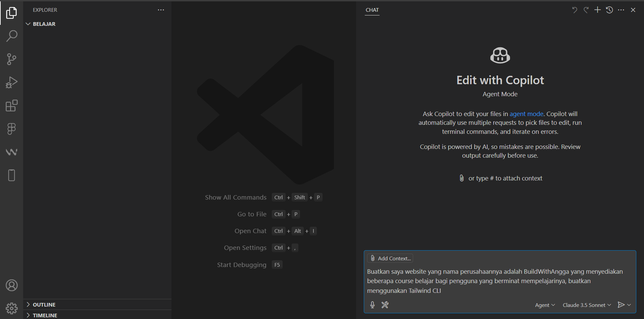644x319 pixels.
Task: Click Show All Commands shortcut hint
Action: (263, 197)
